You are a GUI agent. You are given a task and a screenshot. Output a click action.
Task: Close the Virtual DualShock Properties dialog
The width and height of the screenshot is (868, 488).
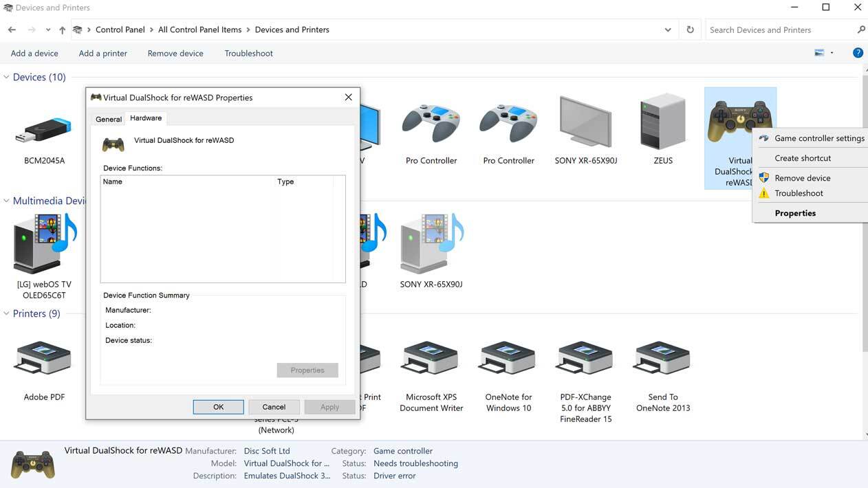pyautogui.click(x=349, y=98)
